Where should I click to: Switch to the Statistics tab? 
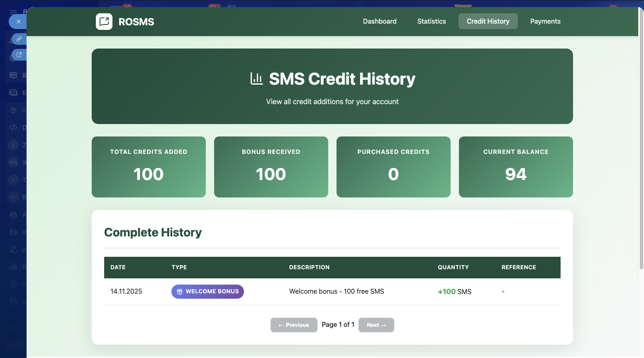pyautogui.click(x=431, y=21)
